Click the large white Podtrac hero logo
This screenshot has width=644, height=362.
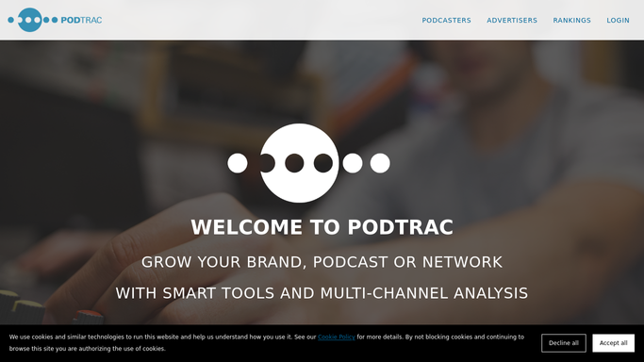(x=308, y=163)
